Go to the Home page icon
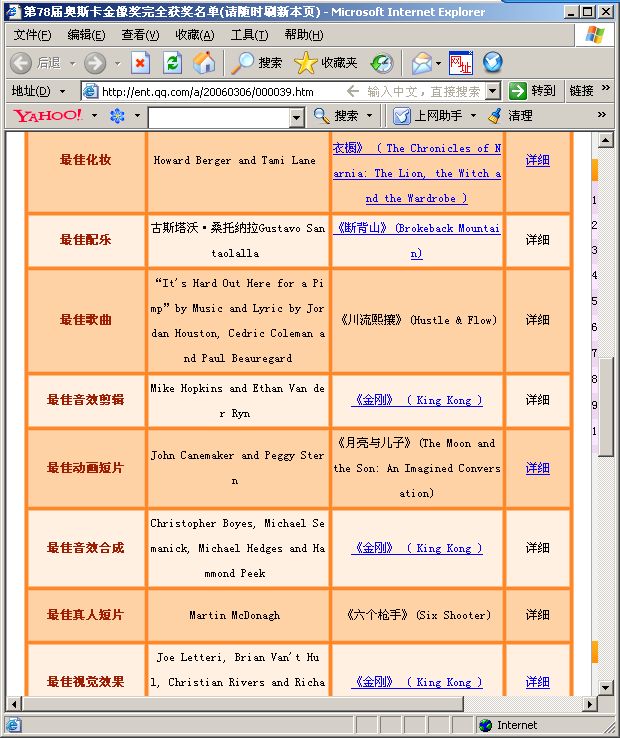Viewport: 620px width, 738px height. (204, 63)
